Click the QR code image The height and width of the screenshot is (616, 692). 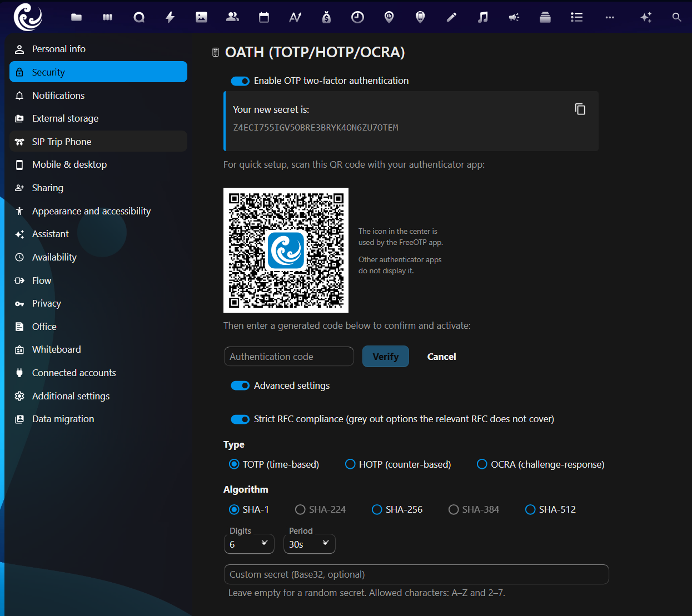pos(286,250)
